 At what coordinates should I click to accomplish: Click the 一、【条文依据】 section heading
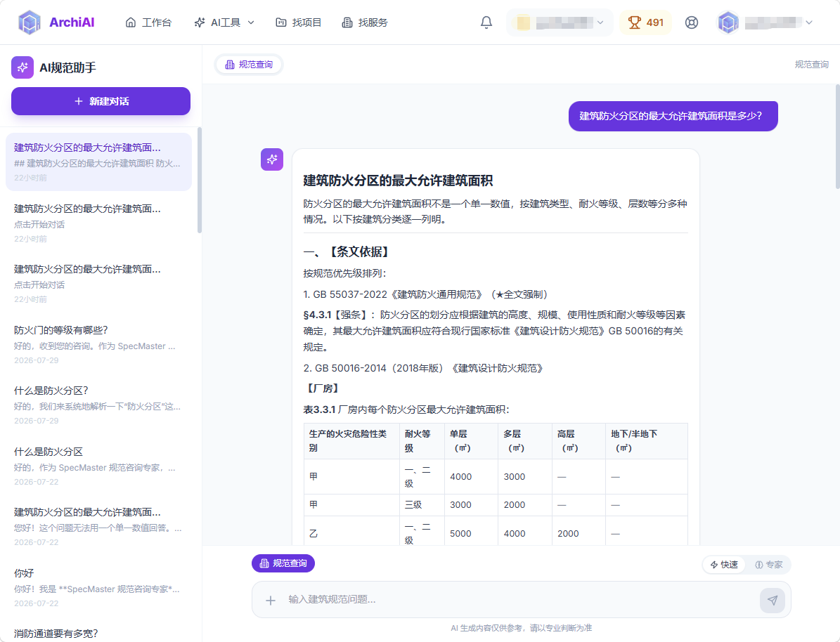[x=348, y=251]
